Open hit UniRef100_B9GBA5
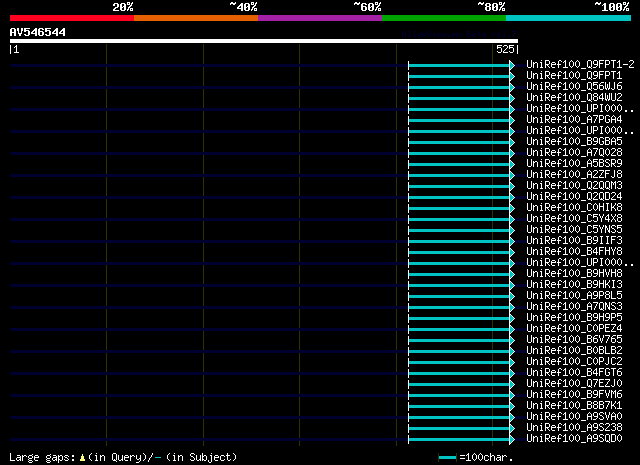Image resolution: width=640 pixels, height=465 pixels. click(574, 142)
